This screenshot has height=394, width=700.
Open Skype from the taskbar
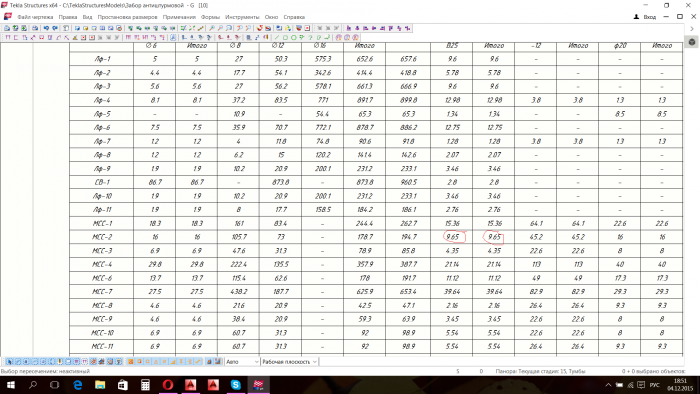click(235, 385)
